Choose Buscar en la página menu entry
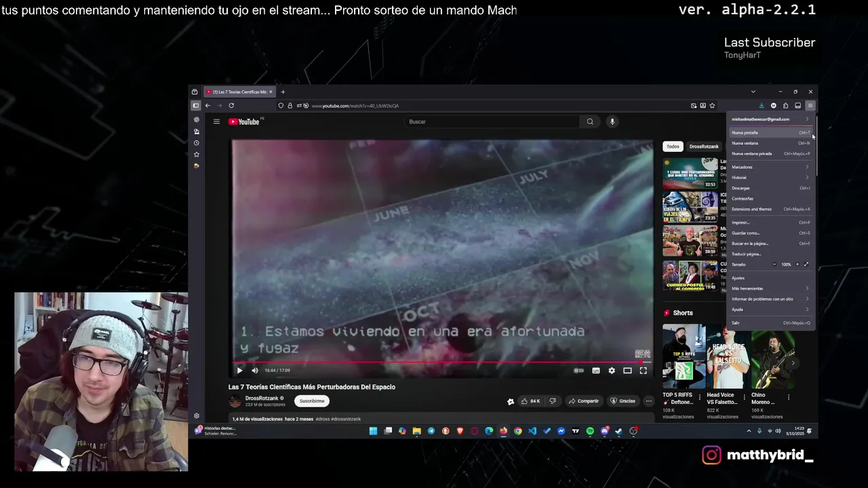Viewport: 868px width, 488px height. coord(770,243)
